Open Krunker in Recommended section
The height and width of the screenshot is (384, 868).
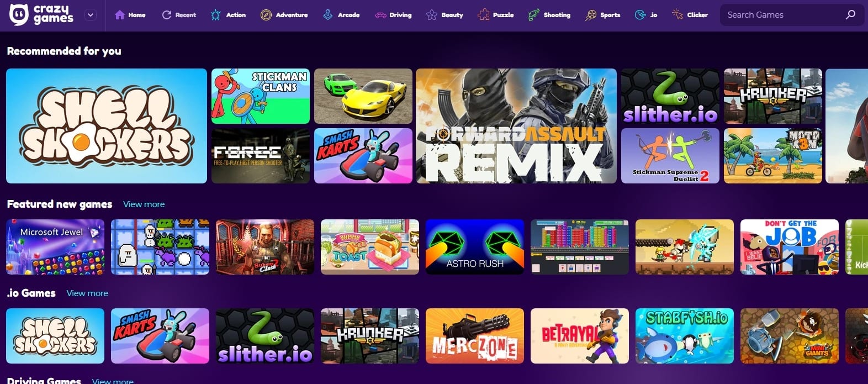click(x=773, y=96)
